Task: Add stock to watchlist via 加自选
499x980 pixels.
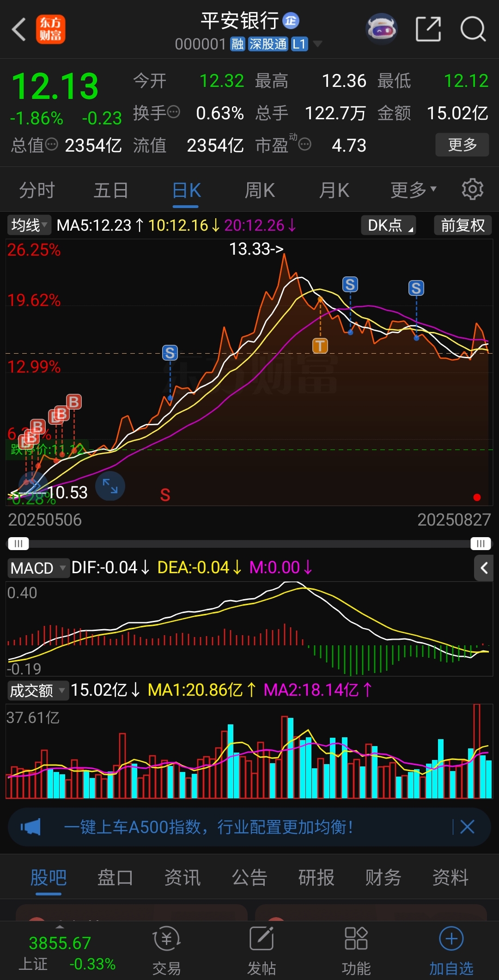Action: coord(451,951)
